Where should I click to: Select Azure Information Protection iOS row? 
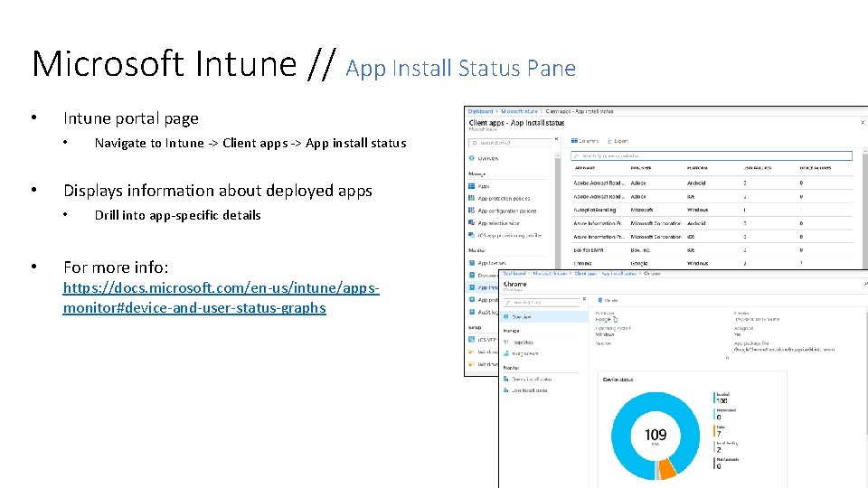712,237
